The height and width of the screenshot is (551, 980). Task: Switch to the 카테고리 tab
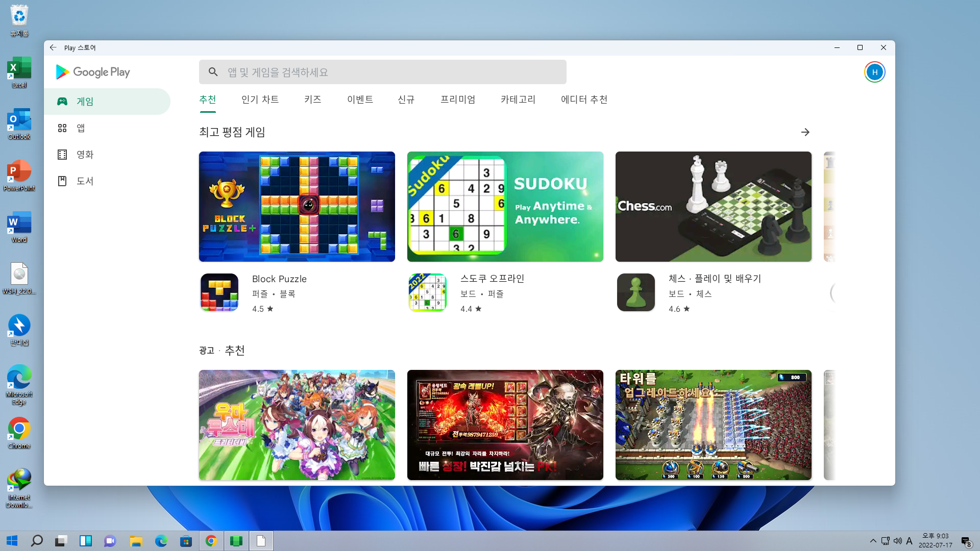518,99
